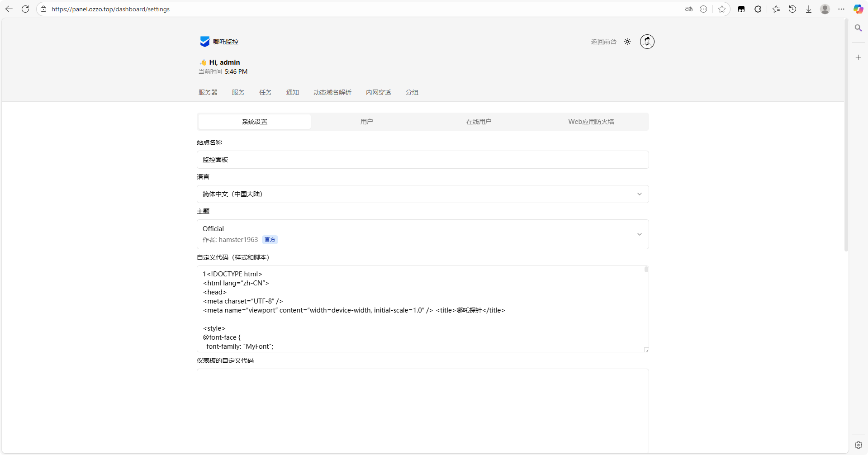
Task: Click the 站点名称 input field
Action: (422, 160)
